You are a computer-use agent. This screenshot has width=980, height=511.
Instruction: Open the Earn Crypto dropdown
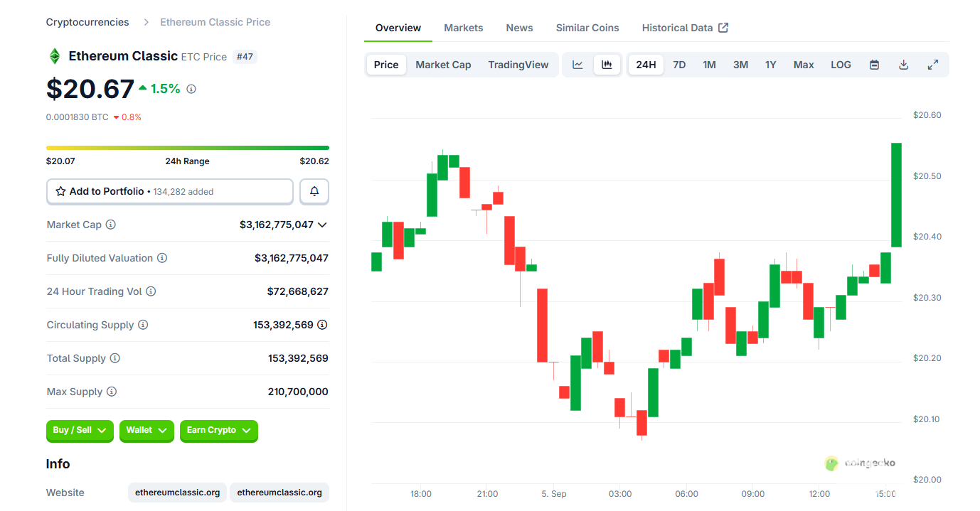[218, 431]
